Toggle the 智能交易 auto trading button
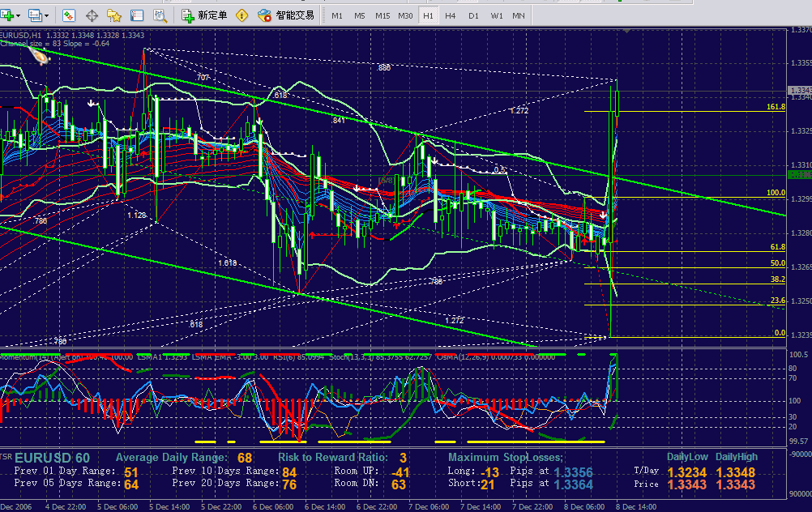This screenshot has width=812, height=512. (x=287, y=15)
